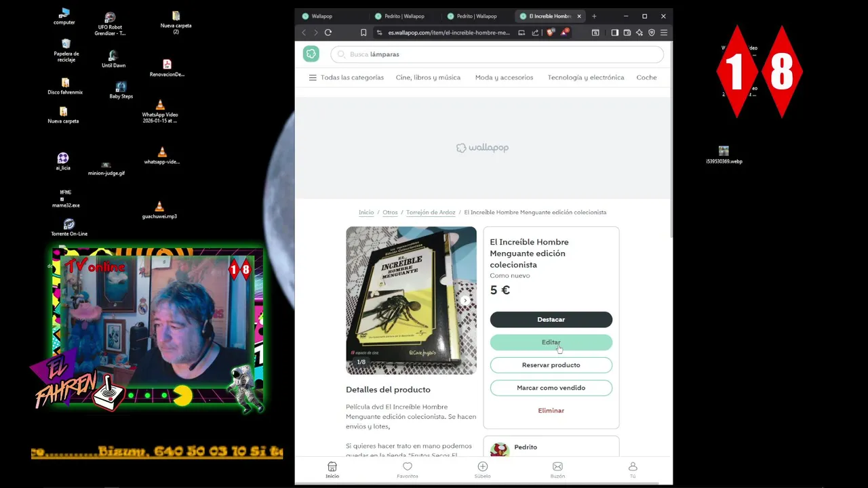This screenshot has height=488, width=868.
Task: Open site settings icon in address bar
Action: click(380, 33)
